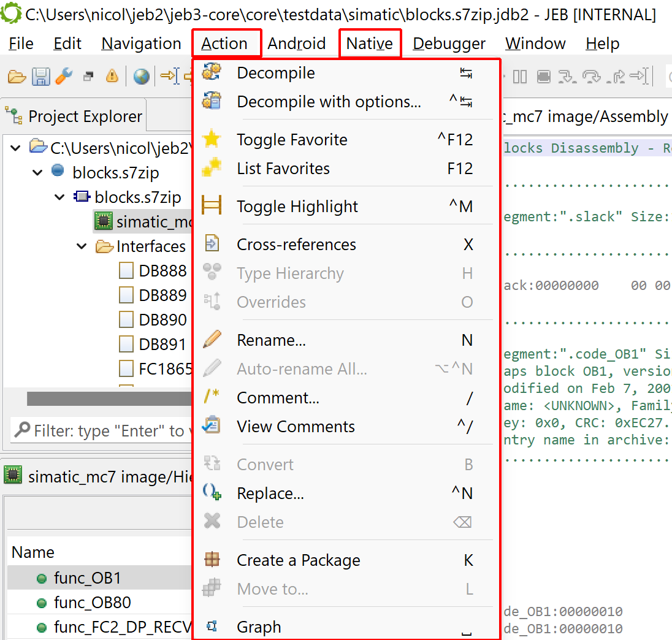The width and height of the screenshot is (672, 640).
Task: Click the Delete menu entry
Action: [x=346, y=522]
